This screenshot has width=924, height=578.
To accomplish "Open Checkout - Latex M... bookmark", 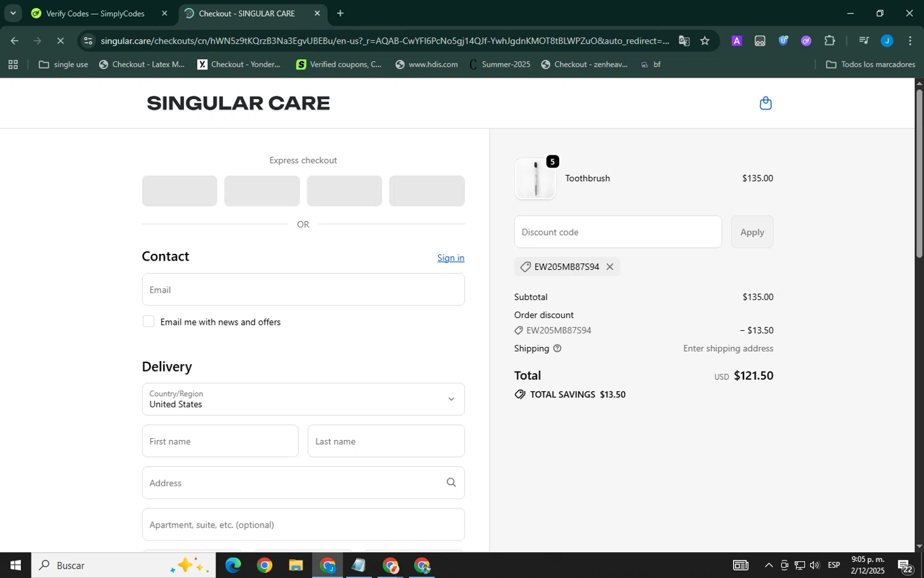I will (x=142, y=65).
